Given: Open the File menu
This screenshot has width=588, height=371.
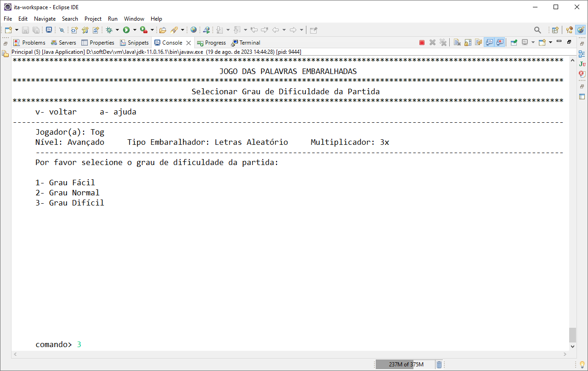Looking at the screenshot, I should pos(8,19).
